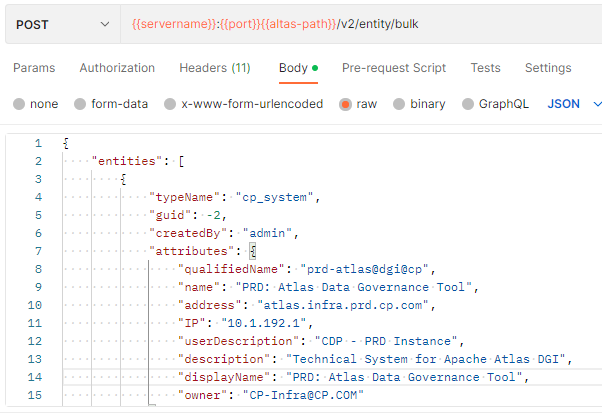The width and height of the screenshot is (602, 416).
Task: Click the "CDP - PRD Instance" userDescription value
Action: (x=386, y=341)
